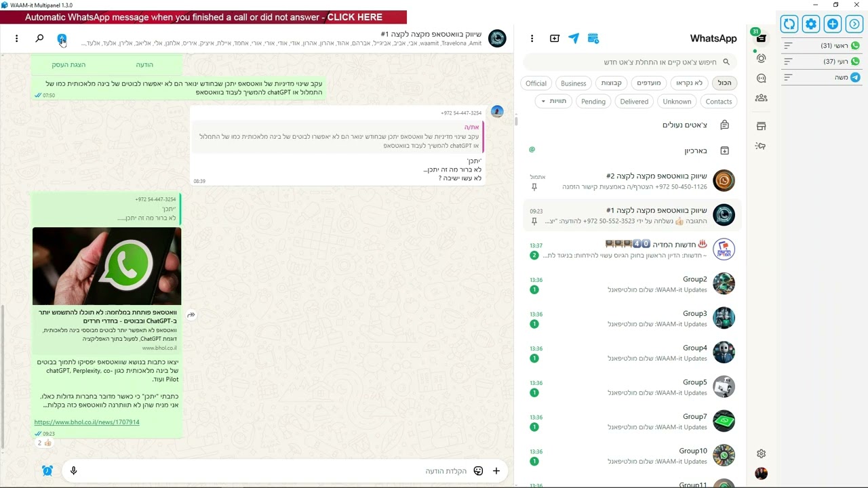The height and width of the screenshot is (488, 868).
Task: Open the group chat three-dot menu
Action: [16, 39]
